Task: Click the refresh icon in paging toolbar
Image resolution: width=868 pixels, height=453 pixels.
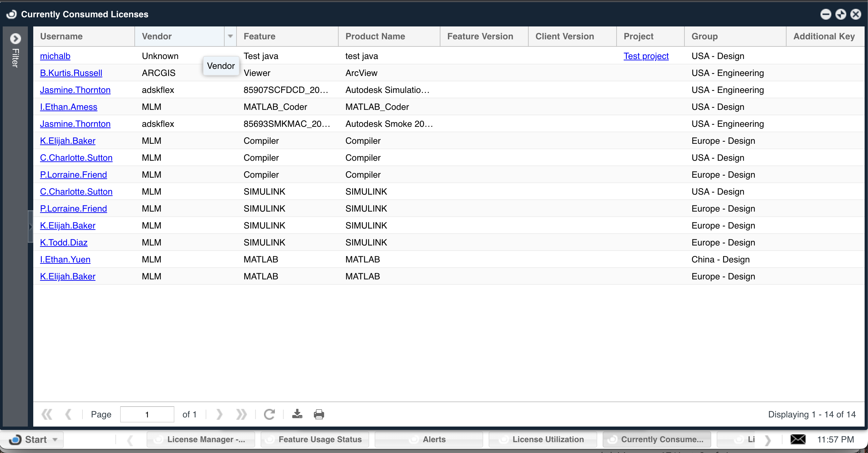Action: pyautogui.click(x=269, y=414)
